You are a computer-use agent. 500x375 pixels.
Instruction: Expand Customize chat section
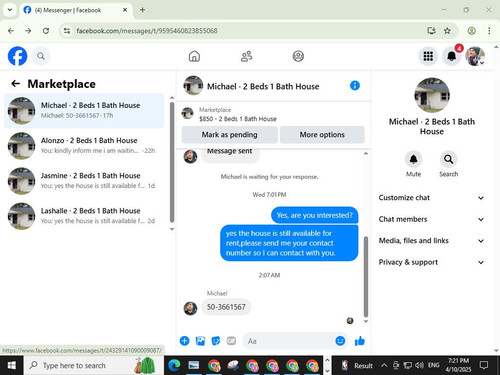pos(431,198)
